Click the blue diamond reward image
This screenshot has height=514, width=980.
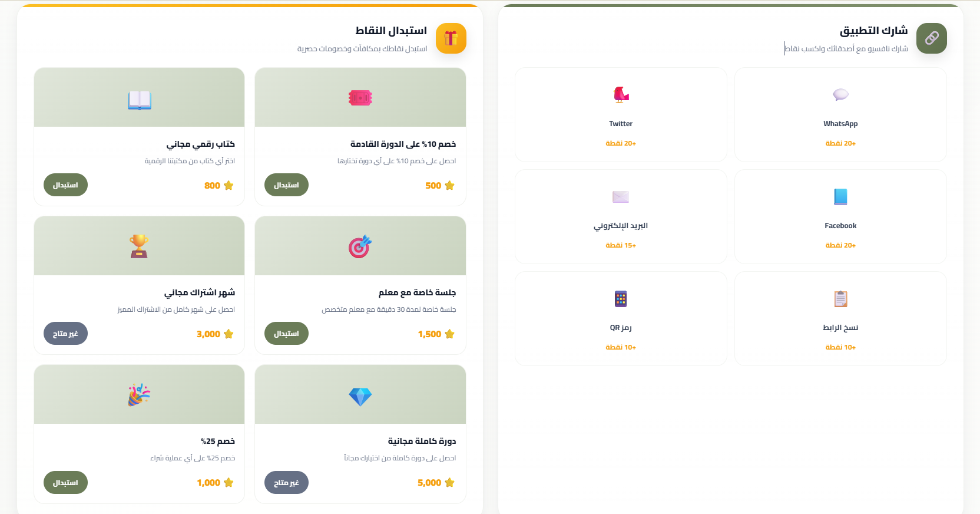360,397
